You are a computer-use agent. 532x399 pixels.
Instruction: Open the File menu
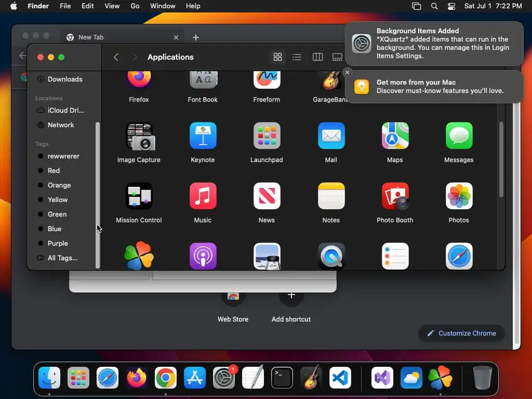coord(65,6)
